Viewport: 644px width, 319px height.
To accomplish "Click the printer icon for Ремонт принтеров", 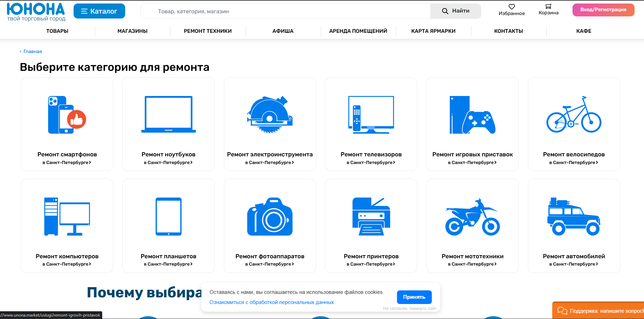I will (x=371, y=216).
